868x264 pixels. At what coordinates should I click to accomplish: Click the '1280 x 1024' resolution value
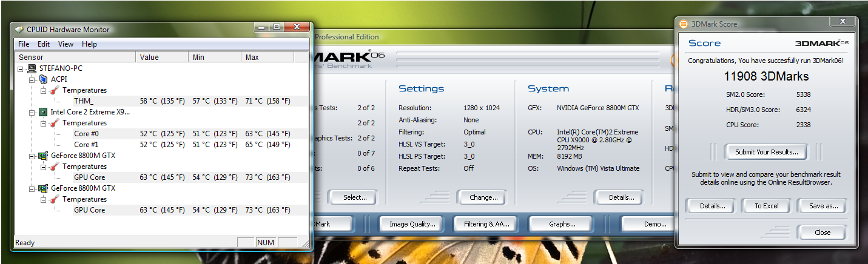pos(482,108)
